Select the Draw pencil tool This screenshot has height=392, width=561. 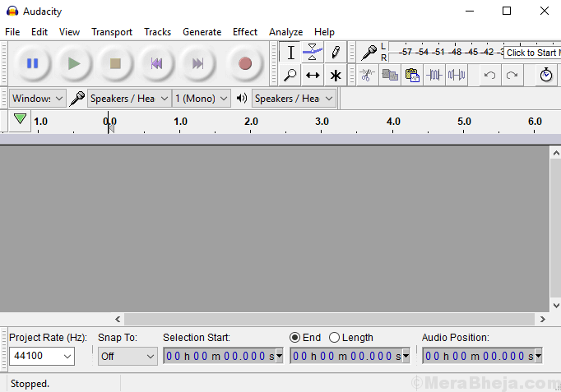[336, 53]
